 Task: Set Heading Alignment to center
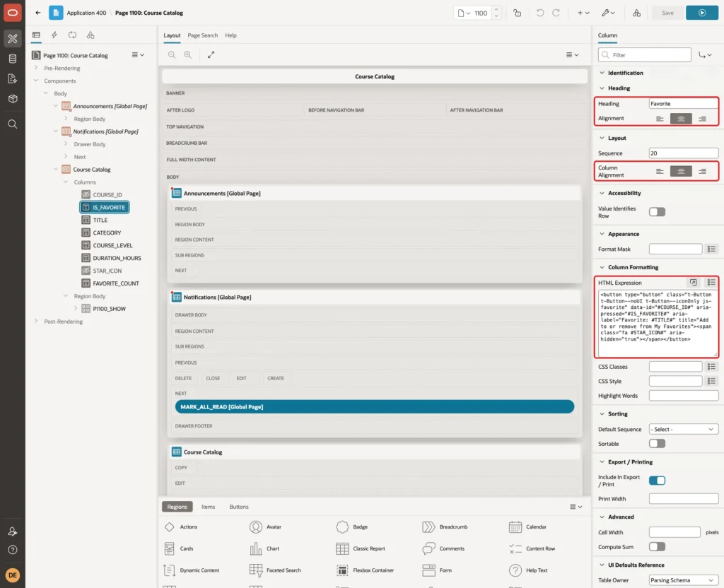click(x=681, y=119)
